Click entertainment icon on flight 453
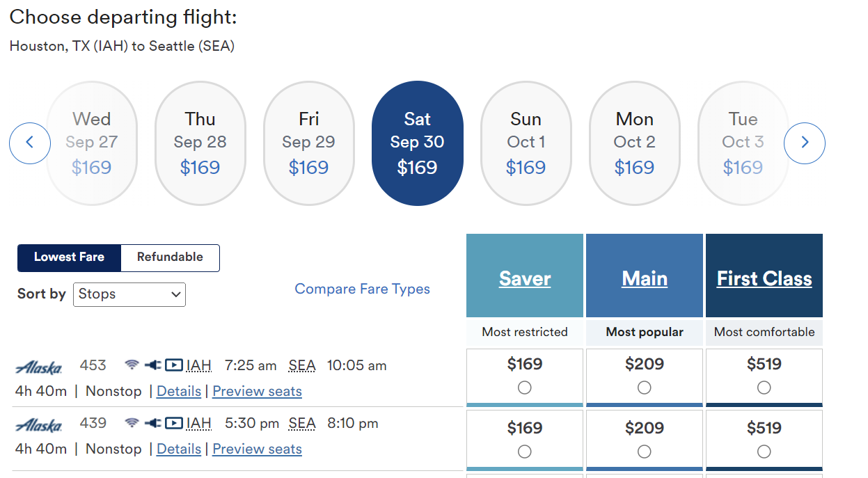This screenshot has width=868, height=478. (x=174, y=365)
